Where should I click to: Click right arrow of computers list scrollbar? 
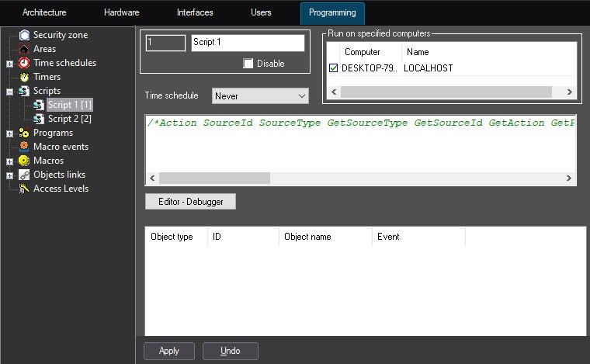[569, 92]
